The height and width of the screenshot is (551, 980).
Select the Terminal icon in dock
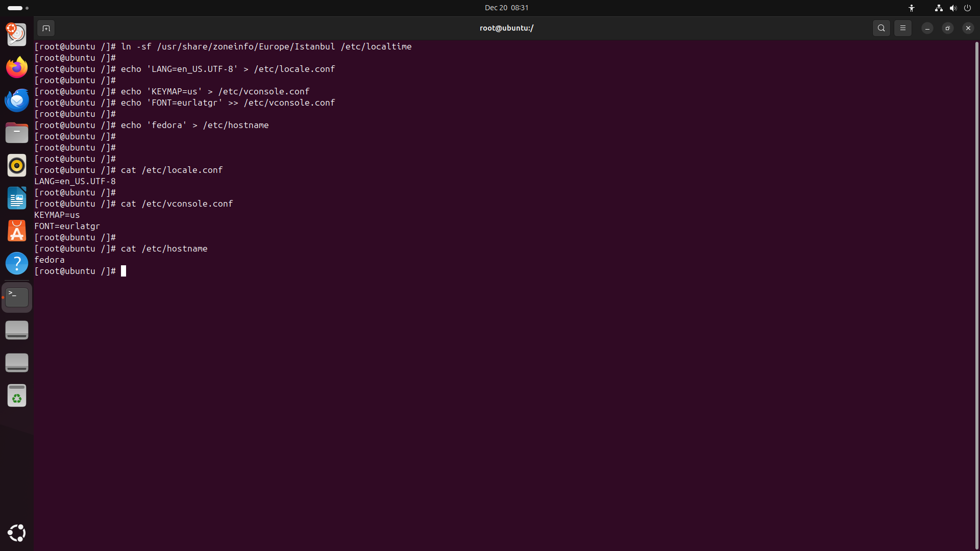point(17,297)
